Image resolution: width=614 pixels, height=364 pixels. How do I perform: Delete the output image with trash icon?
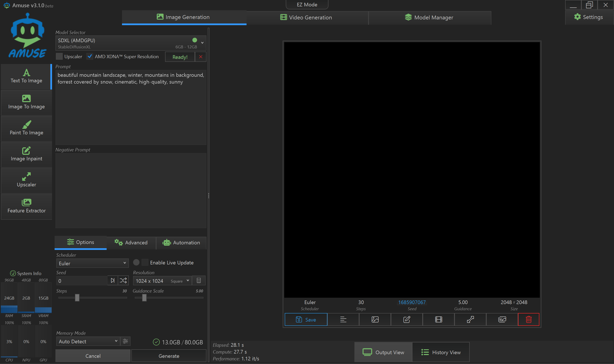[x=528, y=319]
